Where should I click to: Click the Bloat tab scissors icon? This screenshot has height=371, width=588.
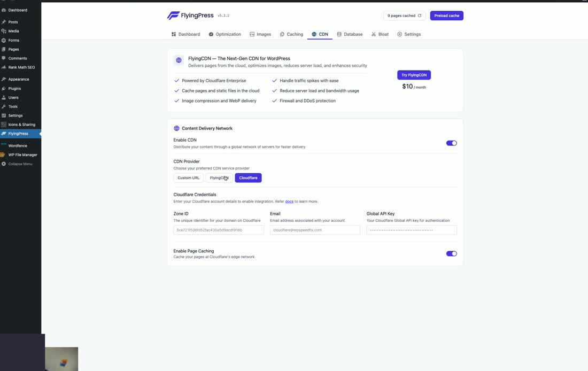[x=374, y=34]
